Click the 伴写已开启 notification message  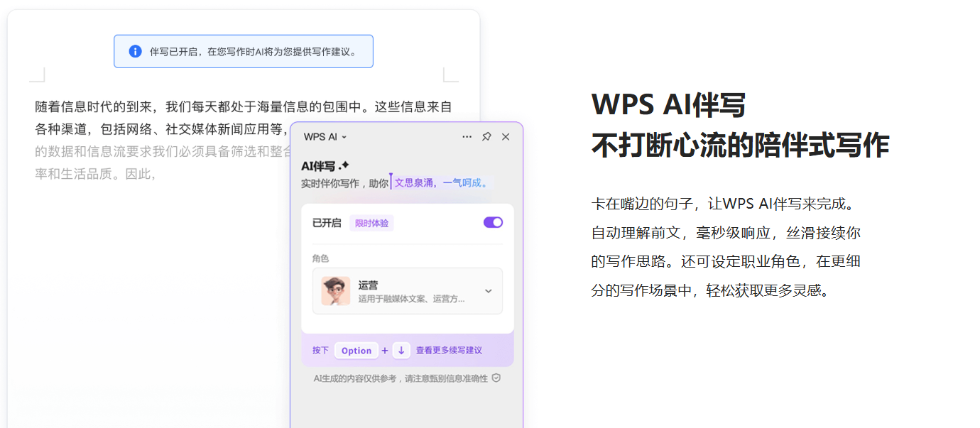coord(253,52)
